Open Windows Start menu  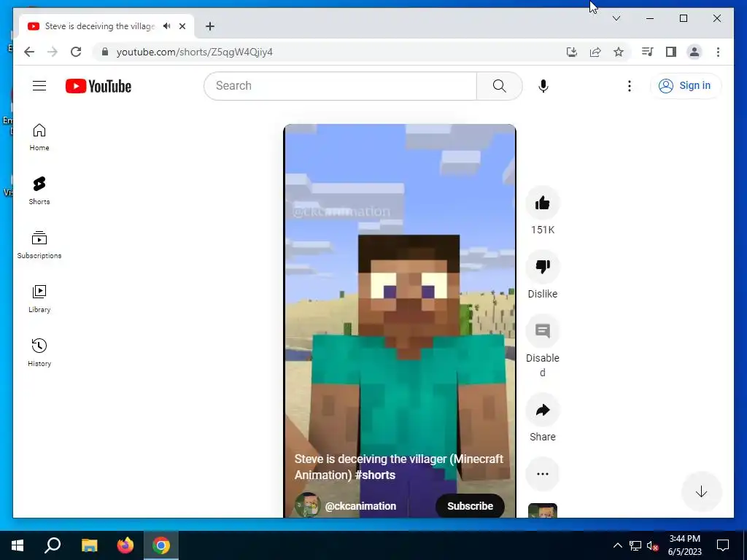click(18, 545)
